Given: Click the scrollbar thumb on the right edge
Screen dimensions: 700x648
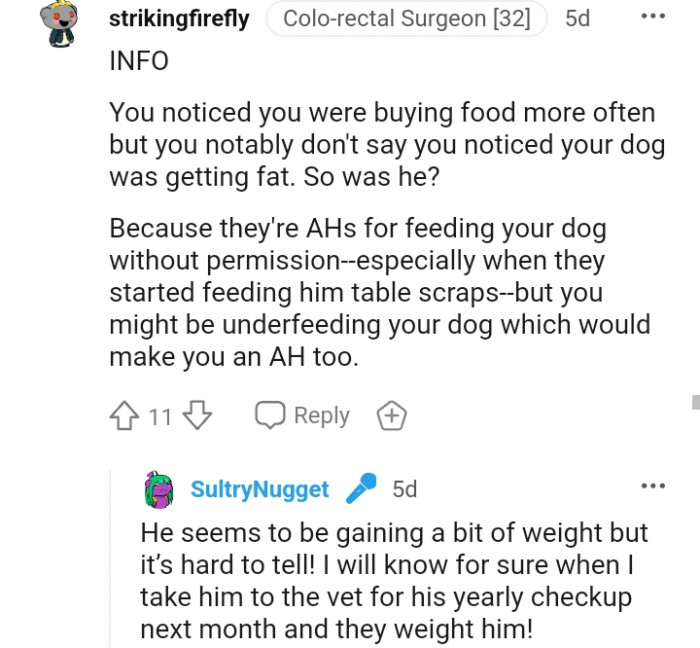Looking at the screenshot, I should [695, 402].
